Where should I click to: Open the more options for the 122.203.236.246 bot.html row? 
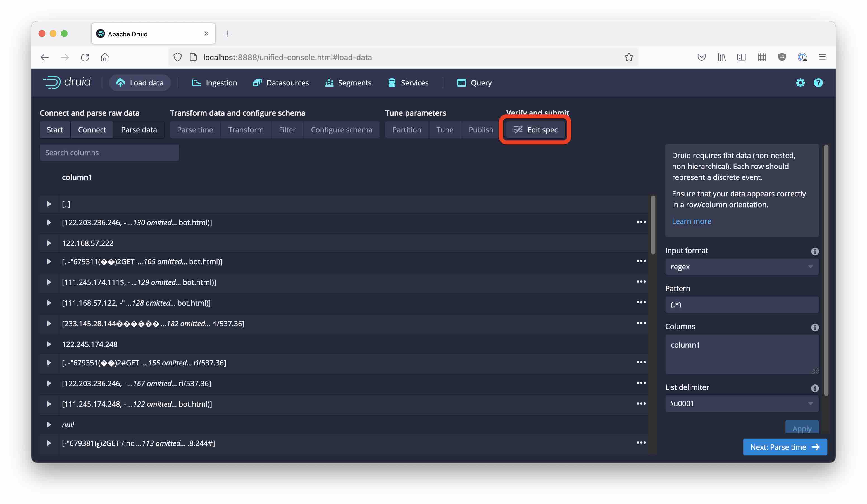pos(641,222)
